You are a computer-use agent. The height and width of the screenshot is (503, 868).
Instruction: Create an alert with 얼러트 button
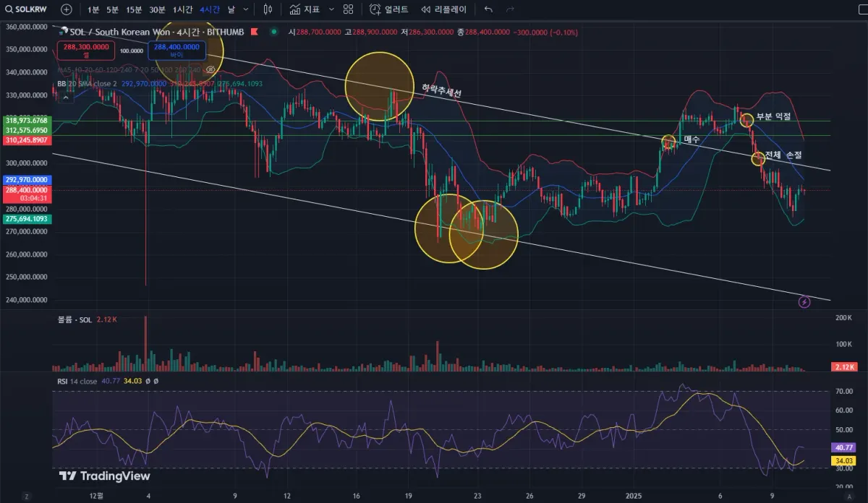388,9
